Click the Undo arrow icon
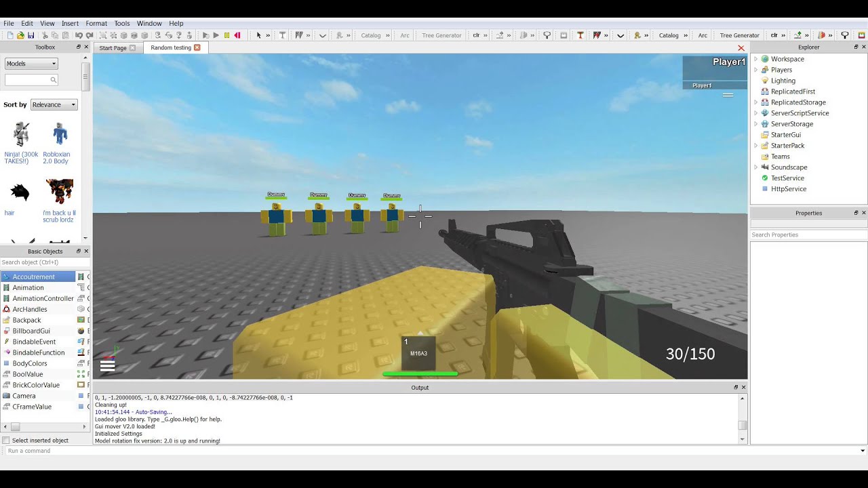This screenshot has height=488, width=868. tap(79, 35)
